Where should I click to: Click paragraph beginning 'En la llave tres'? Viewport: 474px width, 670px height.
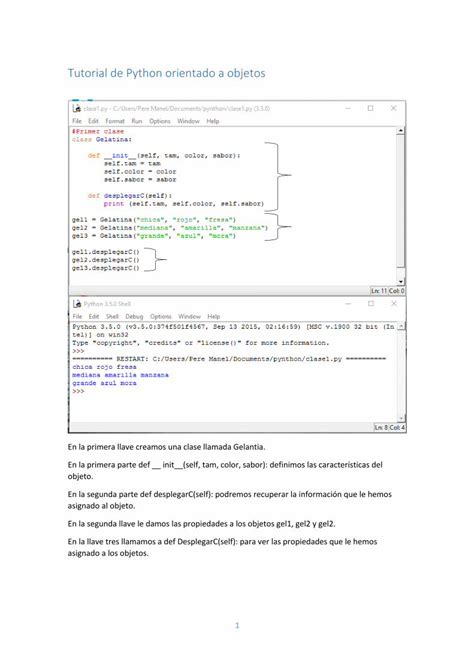222,547
